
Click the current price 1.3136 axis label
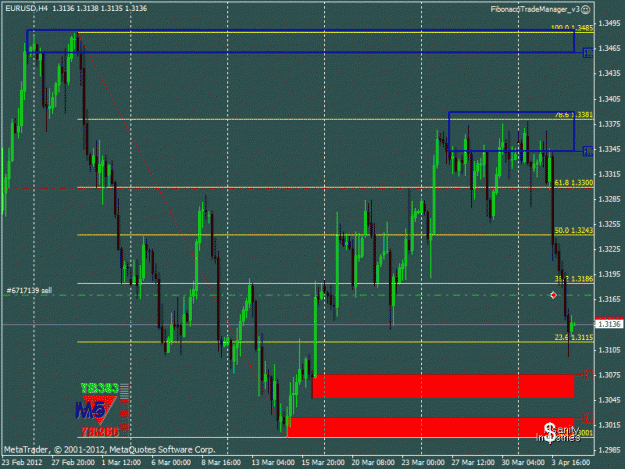609,324
